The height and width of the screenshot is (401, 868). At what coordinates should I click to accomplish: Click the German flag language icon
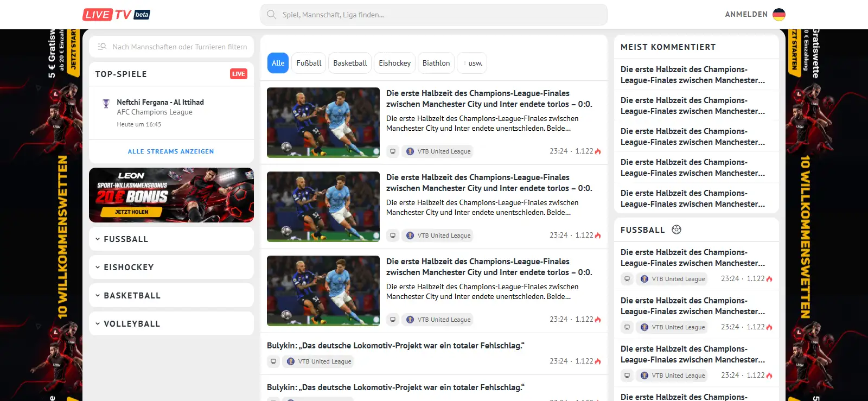pyautogui.click(x=779, y=15)
